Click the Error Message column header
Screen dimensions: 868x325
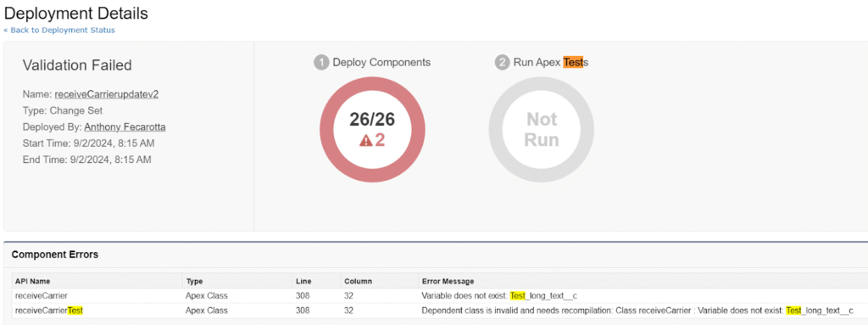pyautogui.click(x=448, y=281)
